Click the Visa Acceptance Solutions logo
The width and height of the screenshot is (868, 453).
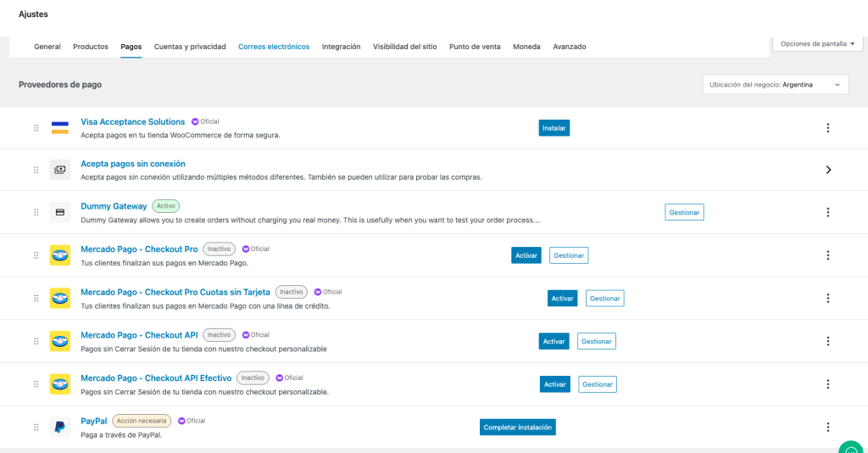[x=59, y=127]
